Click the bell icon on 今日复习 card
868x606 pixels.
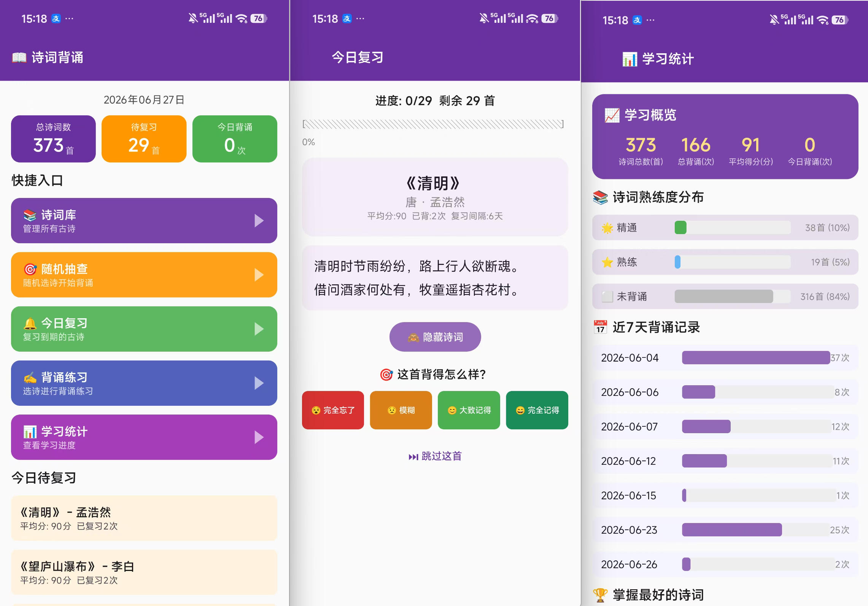30,324
